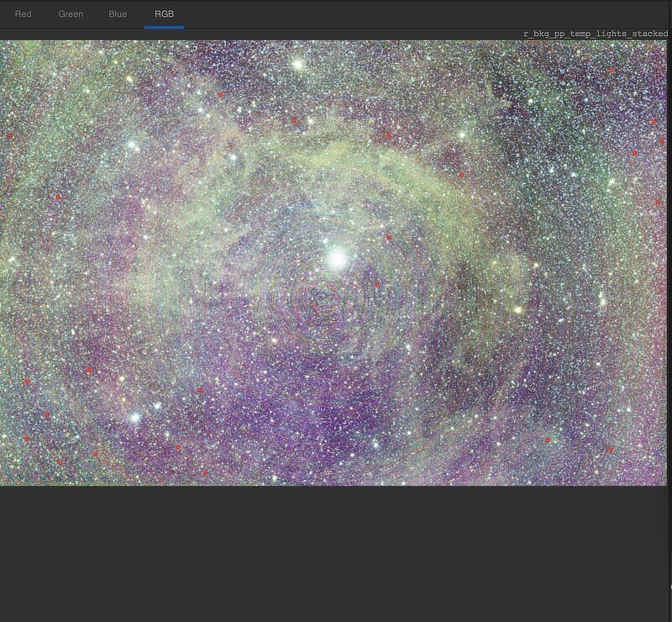Viewport: 672px width, 622px height.
Task: Click the leftmost red sample marker
Action: pos(10,136)
